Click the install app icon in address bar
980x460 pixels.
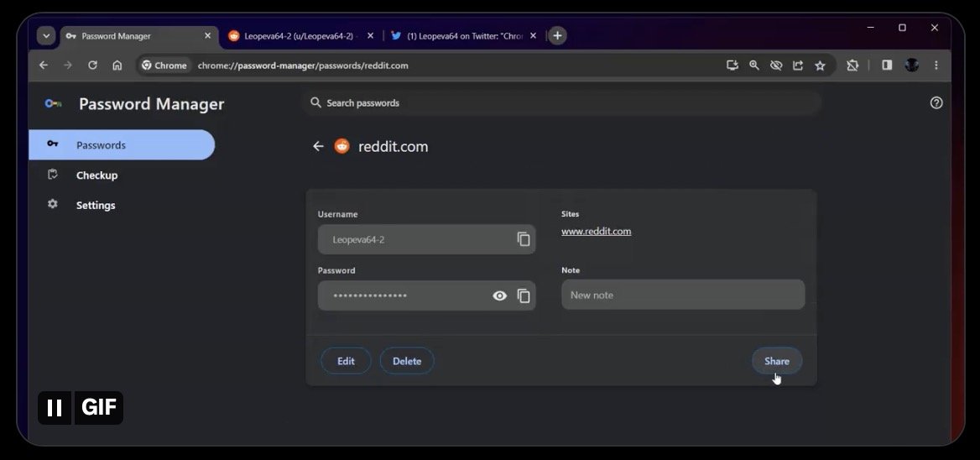732,65
